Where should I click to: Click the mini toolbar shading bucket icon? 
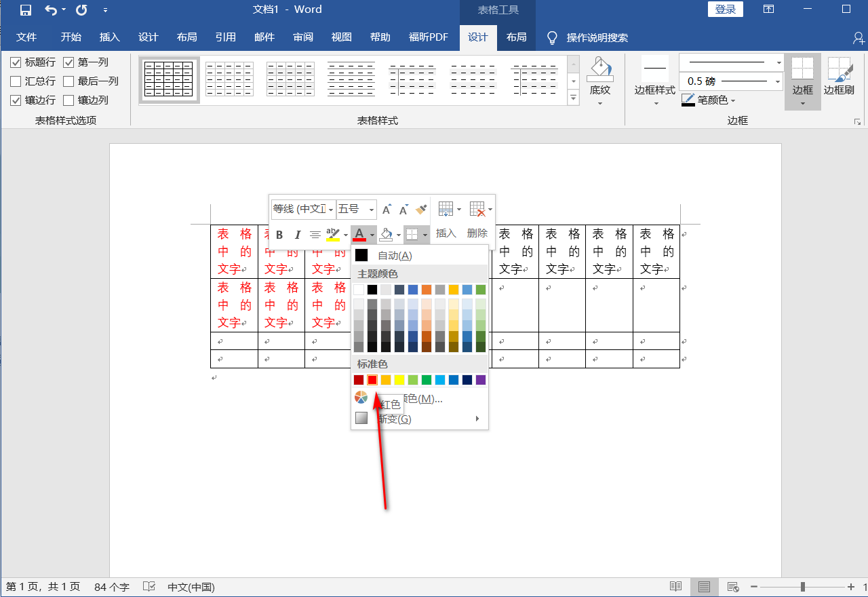pos(386,235)
